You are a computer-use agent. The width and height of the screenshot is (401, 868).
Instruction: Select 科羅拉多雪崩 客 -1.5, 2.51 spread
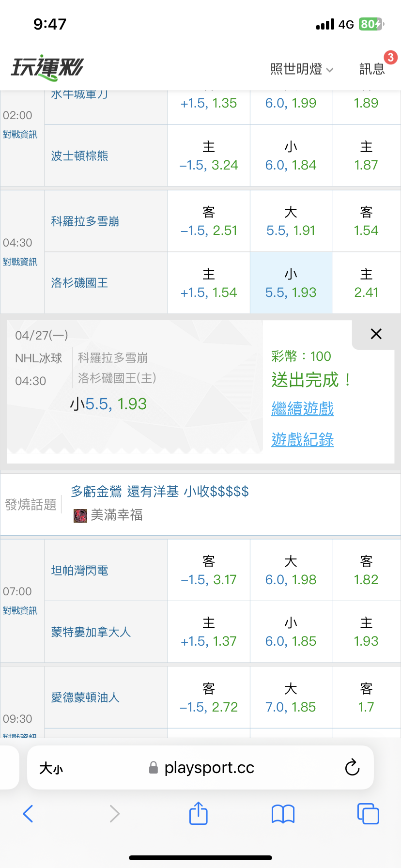click(x=209, y=221)
